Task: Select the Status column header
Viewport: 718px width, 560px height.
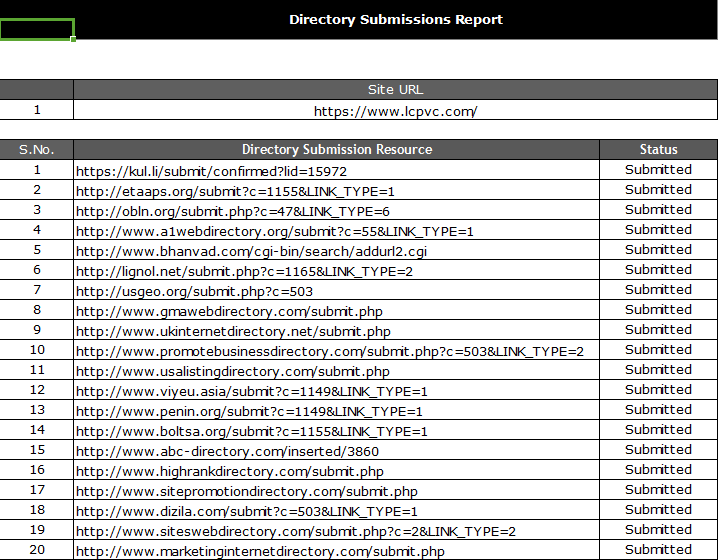Action: pos(658,150)
